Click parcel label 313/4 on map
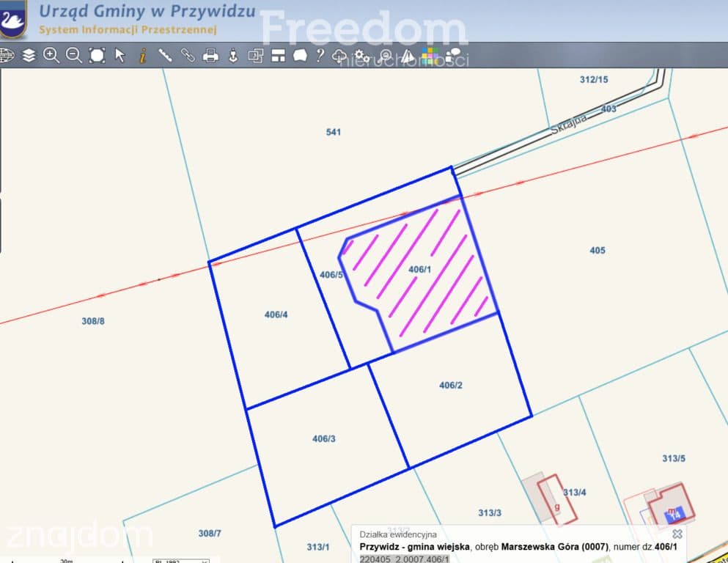728x563 pixels. 574,493
